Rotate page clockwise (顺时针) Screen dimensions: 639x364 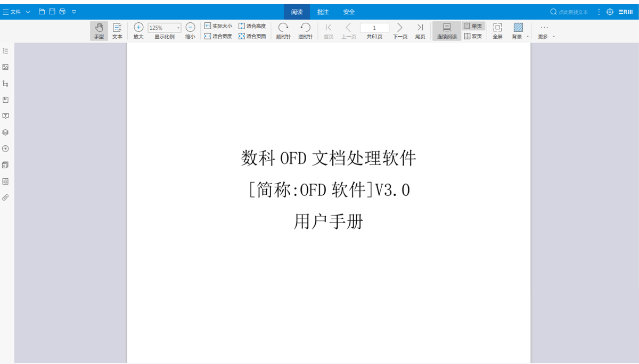[x=283, y=31]
